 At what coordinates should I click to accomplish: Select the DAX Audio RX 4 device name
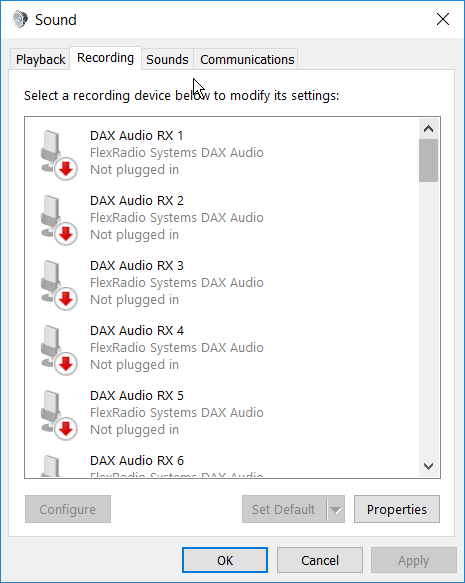[137, 331]
